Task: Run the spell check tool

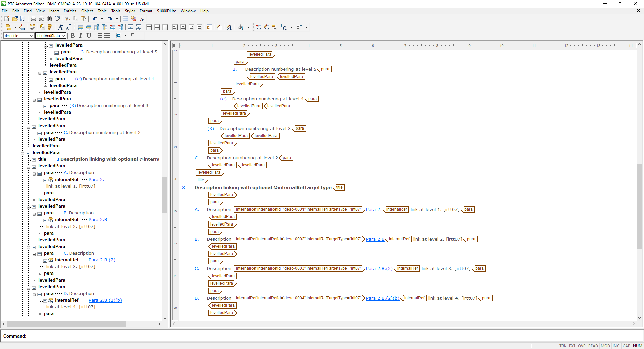Action: click(57, 19)
